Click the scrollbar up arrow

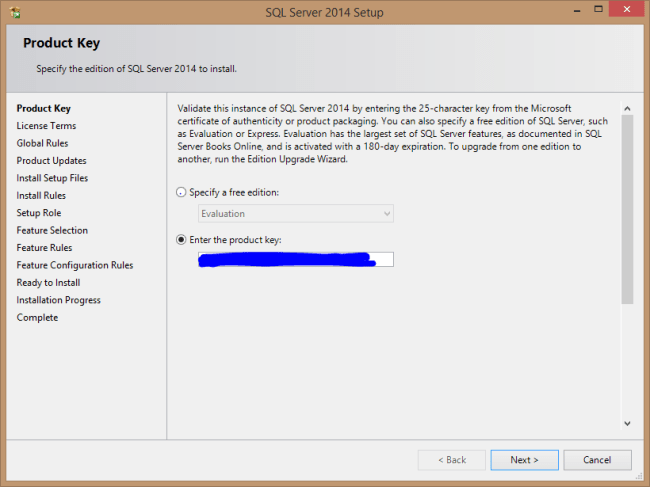tap(627, 109)
